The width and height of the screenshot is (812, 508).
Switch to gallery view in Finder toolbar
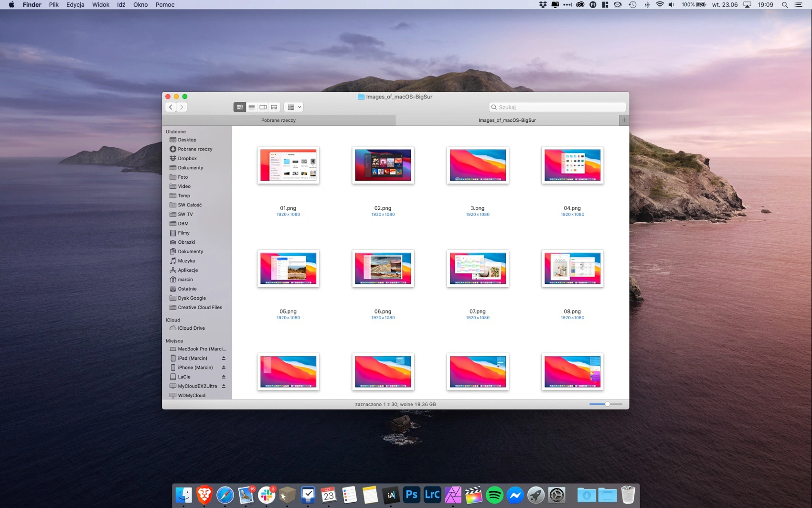(274, 107)
